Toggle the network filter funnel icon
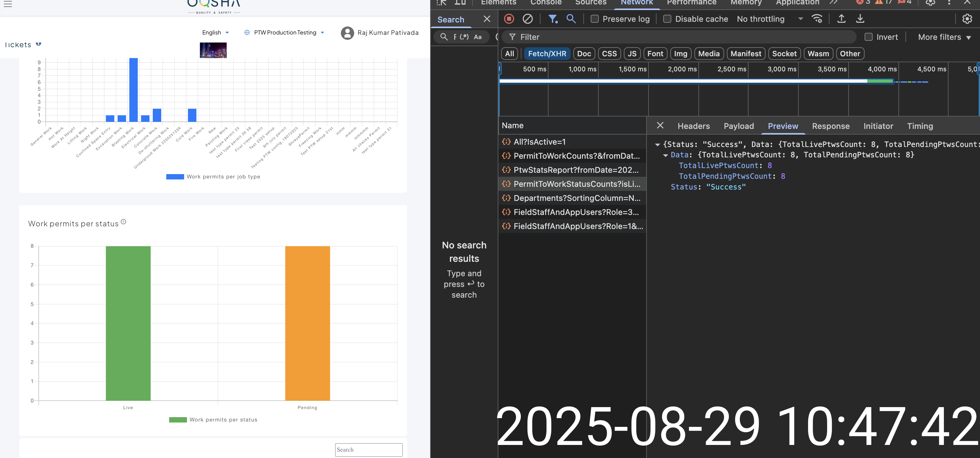980x458 pixels. tap(553, 19)
